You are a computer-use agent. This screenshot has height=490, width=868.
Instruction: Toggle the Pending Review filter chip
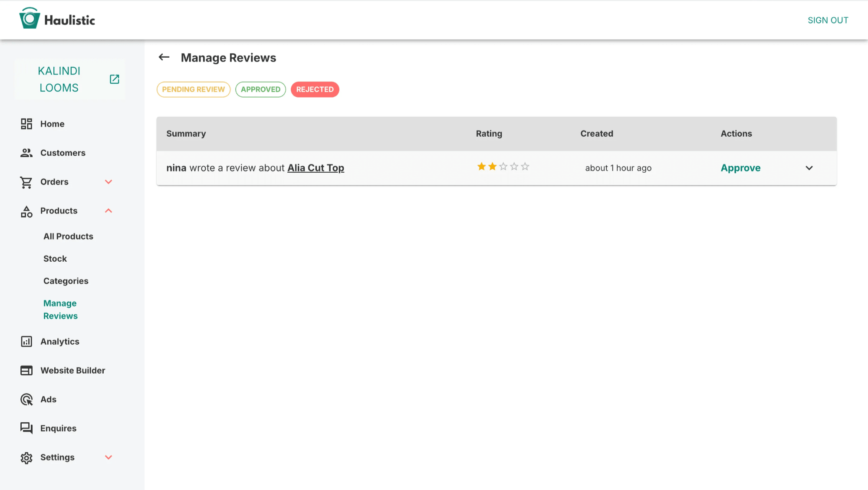pos(193,89)
